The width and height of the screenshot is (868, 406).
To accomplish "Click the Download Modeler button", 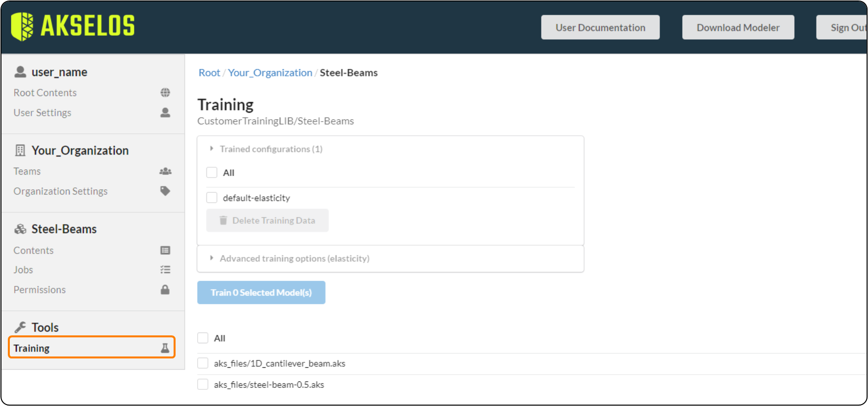I will (x=738, y=27).
